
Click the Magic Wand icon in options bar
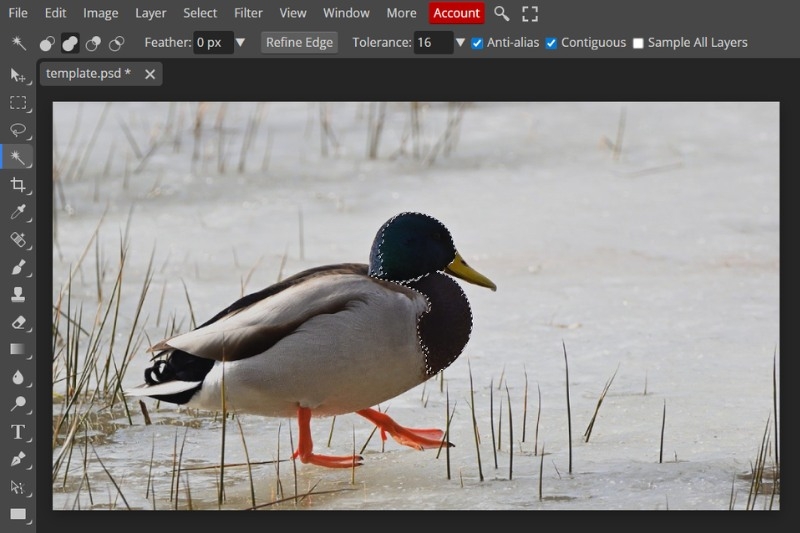(19, 43)
